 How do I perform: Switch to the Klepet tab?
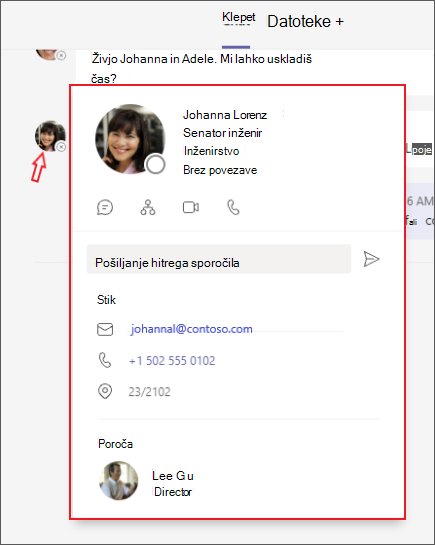(x=239, y=17)
